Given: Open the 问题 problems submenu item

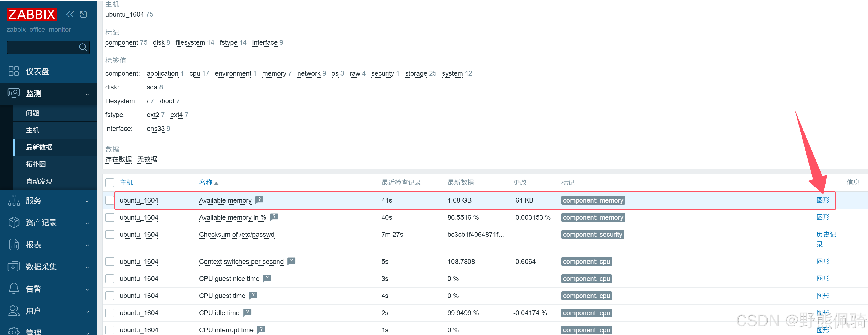Looking at the screenshot, I should coord(33,113).
